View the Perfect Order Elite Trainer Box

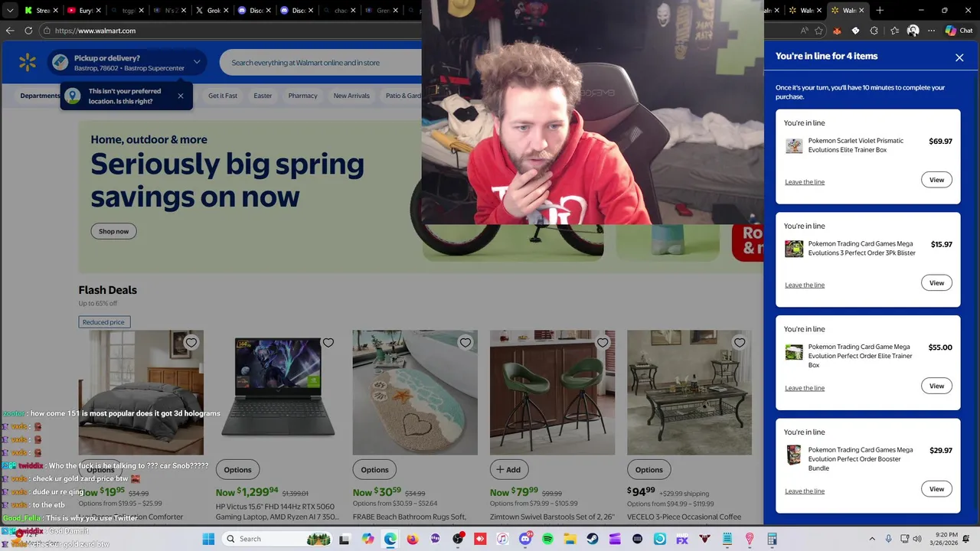936,386
